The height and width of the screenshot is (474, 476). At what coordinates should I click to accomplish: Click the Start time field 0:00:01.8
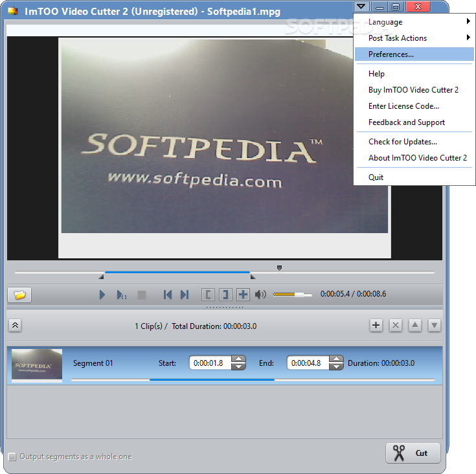coord(210,363)
